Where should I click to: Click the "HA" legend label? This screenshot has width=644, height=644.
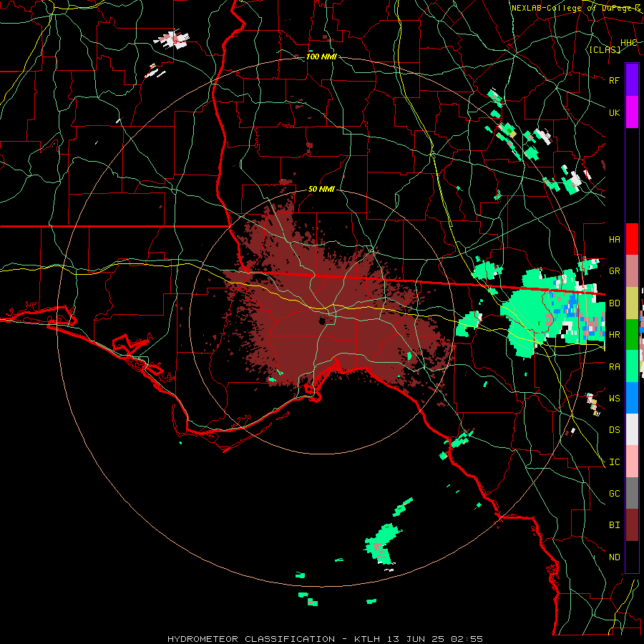click(615, 240)
